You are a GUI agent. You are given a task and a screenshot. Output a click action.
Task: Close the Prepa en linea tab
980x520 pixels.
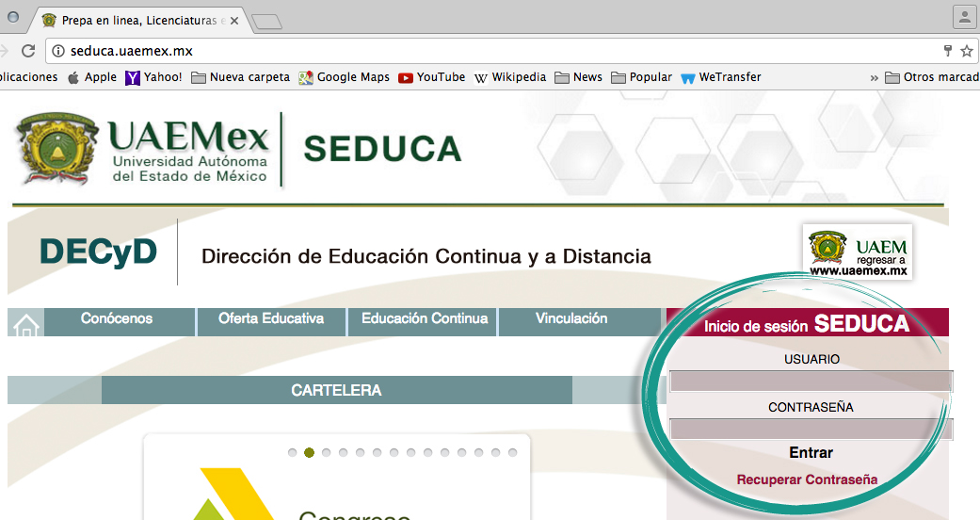point(234,21)
